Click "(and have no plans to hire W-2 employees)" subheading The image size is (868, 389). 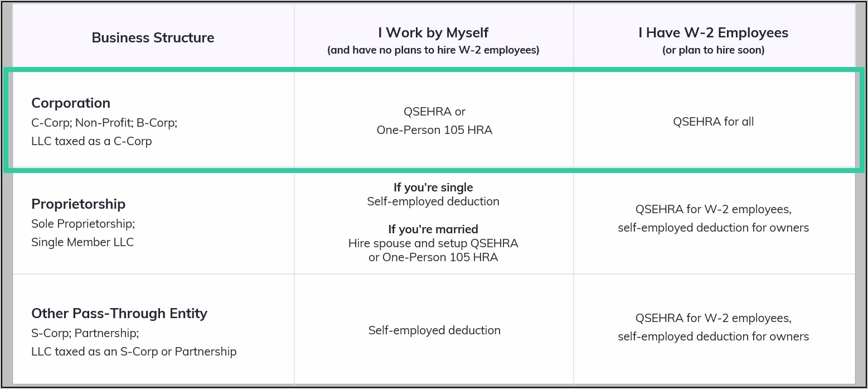pyautogui.click(x=433, y=50)
